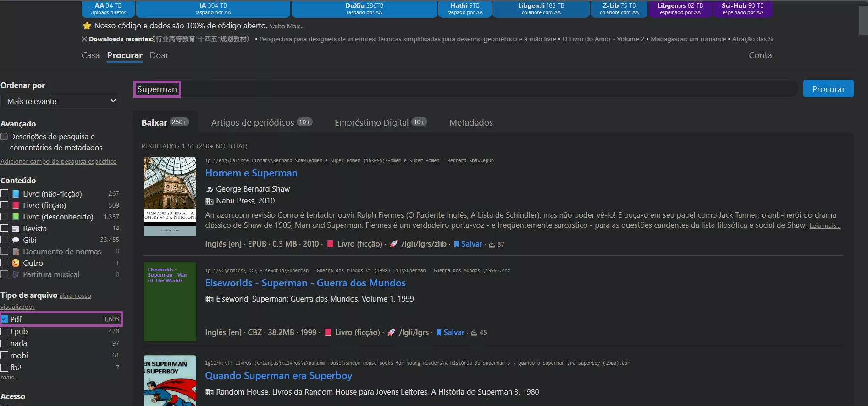Expand description with Leia mais... link
This screenshot has width=868, height=406.
tap(825, 225)
